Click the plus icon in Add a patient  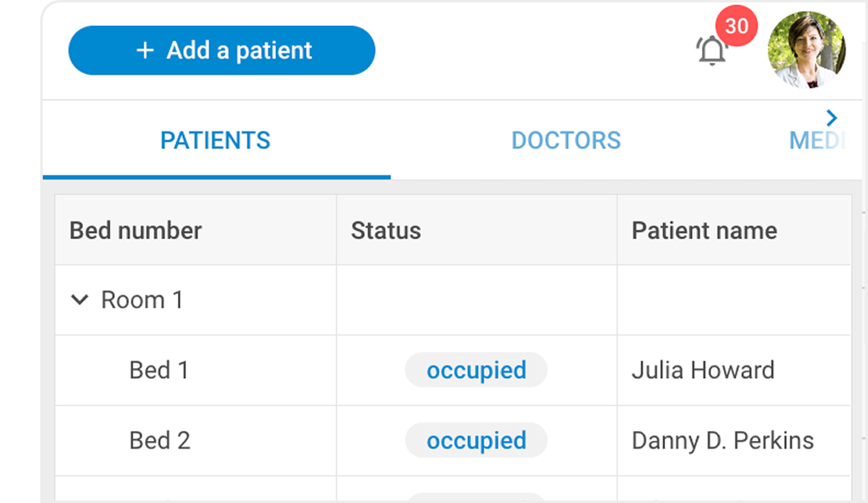[145, 50]
